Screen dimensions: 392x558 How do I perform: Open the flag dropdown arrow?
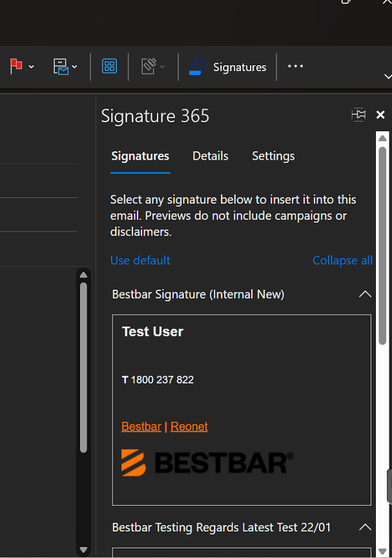point(31,67)
